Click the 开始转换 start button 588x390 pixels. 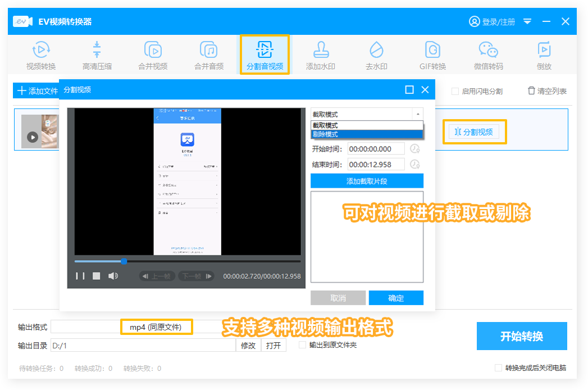point(522,337)
